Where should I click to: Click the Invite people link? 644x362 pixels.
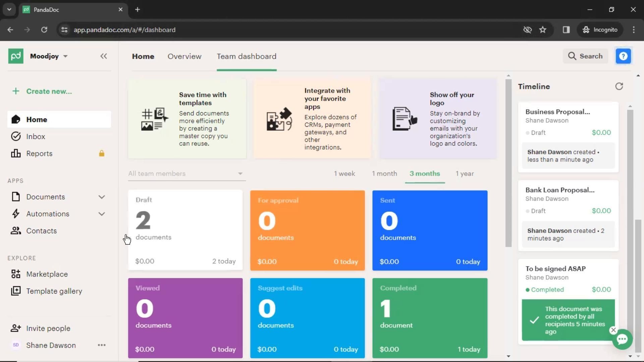click(48, 328)
